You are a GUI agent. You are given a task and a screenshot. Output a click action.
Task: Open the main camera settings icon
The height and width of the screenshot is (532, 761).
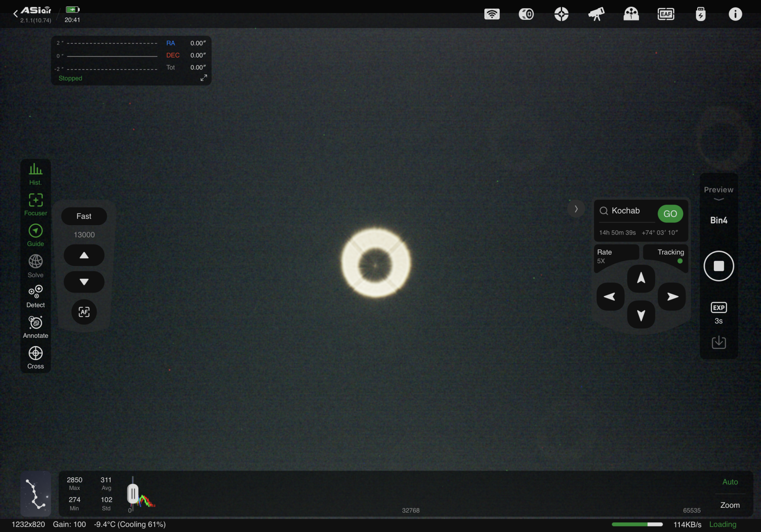(x=526, y=14)
